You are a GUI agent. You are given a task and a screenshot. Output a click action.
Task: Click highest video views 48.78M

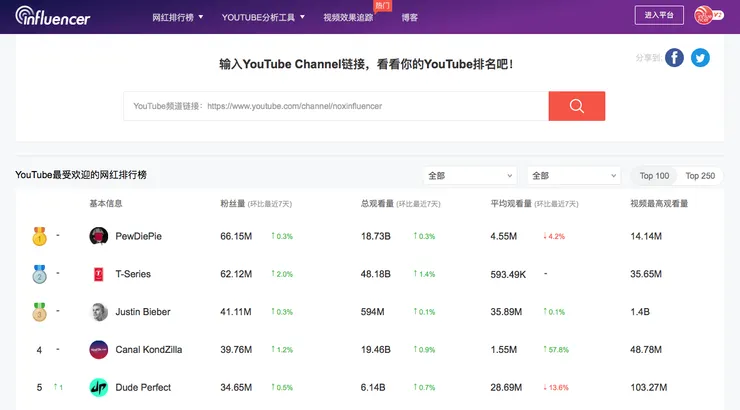646,350
